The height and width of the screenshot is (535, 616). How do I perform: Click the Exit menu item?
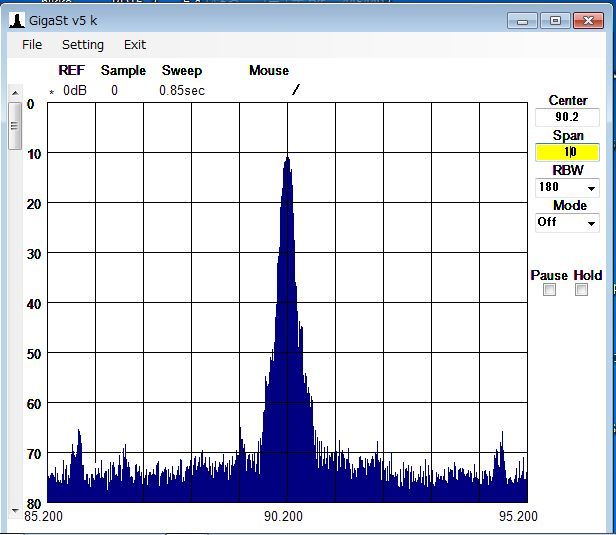point(135,45)
